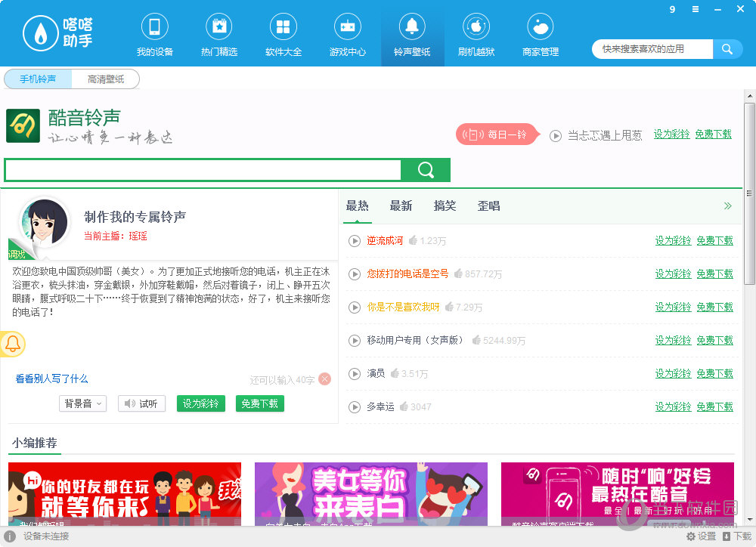Screen dimensions: 756x547
Task: Click the anchor avatar picture
Action: click(x=45, y=221)
